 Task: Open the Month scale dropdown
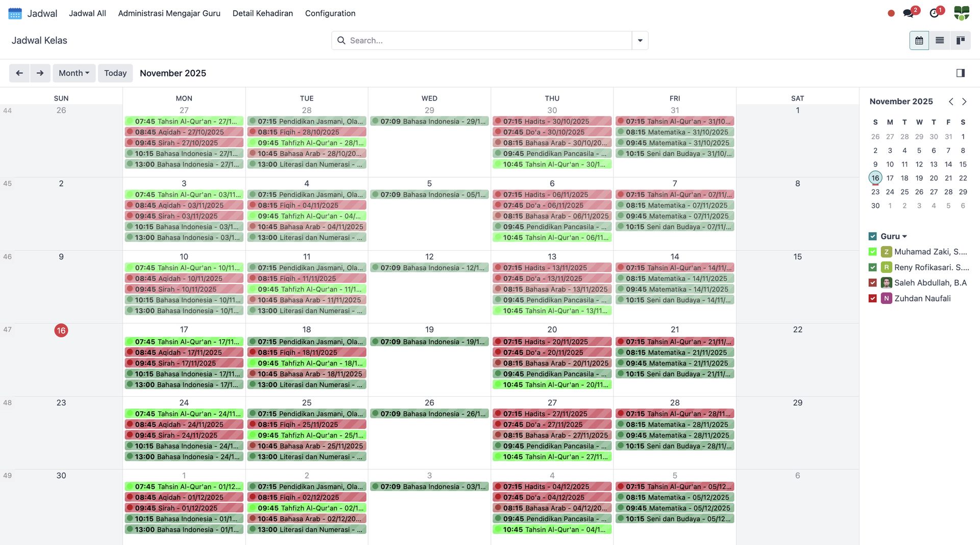73,73
